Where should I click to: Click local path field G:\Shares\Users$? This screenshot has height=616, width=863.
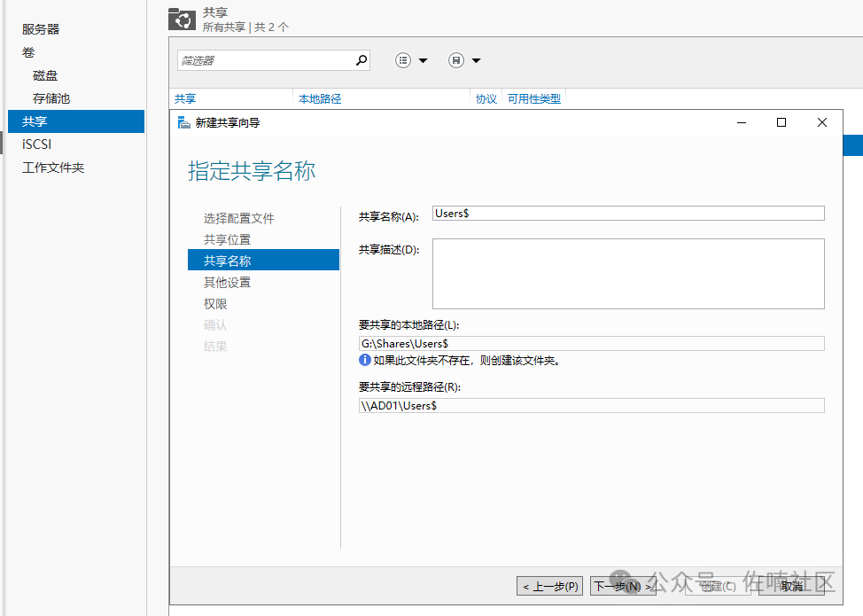click(592, 344)
